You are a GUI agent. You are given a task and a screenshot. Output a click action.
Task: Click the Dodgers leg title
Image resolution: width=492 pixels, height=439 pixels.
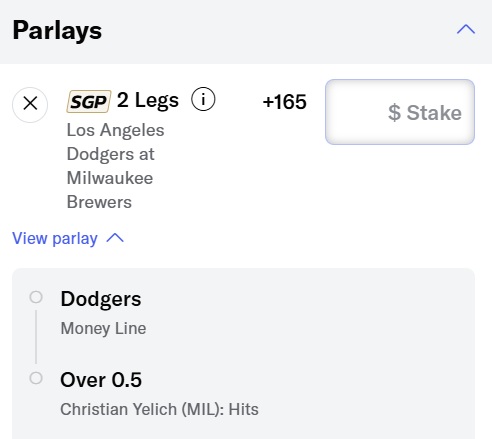pos(101,299)
